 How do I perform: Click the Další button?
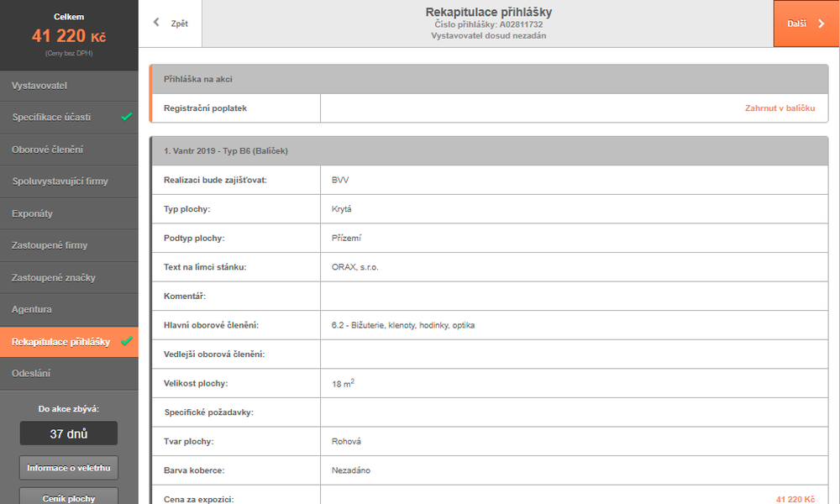[806, 24]
